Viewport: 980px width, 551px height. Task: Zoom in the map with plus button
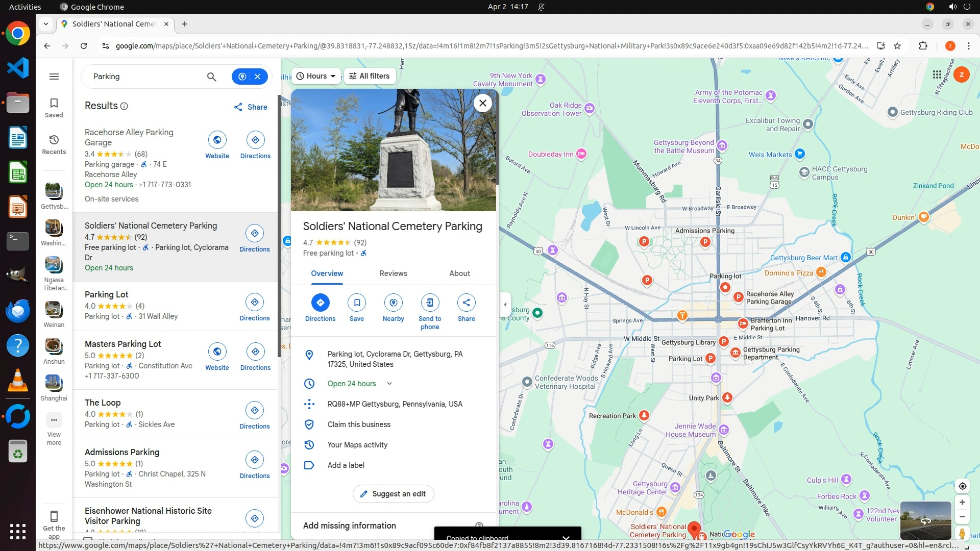(962, 503)
